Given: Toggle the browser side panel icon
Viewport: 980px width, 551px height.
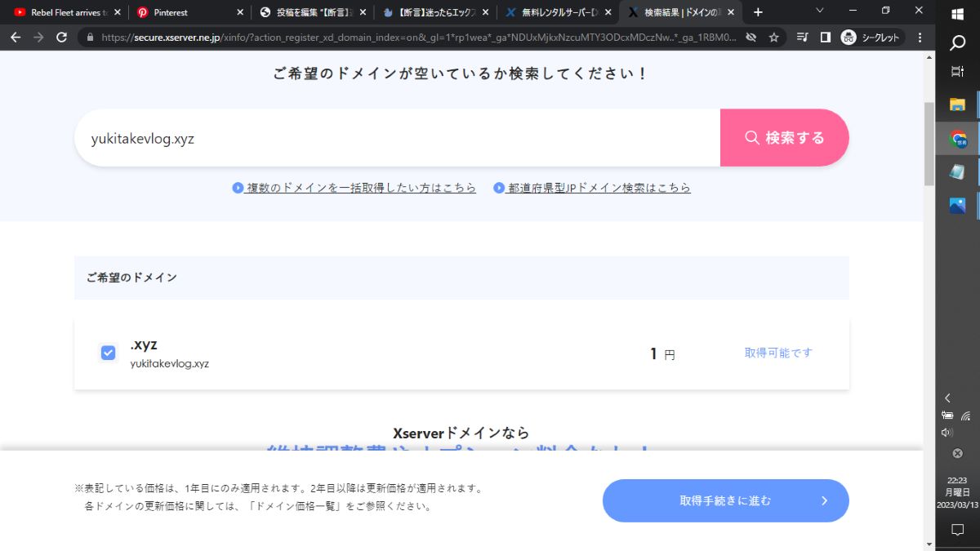Looking at the screenshot, I should tap(826, 38).
